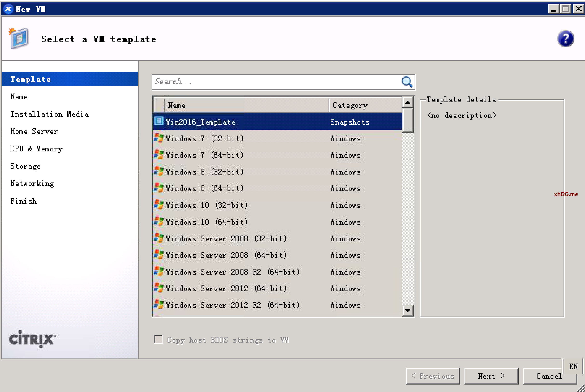Click the EN language indicator

click(573, 366)
